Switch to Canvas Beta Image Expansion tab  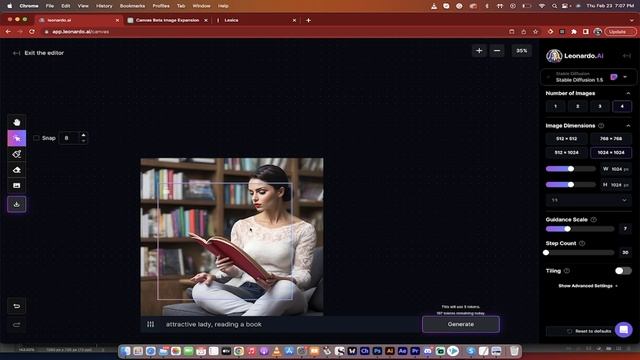click(167, 20)
